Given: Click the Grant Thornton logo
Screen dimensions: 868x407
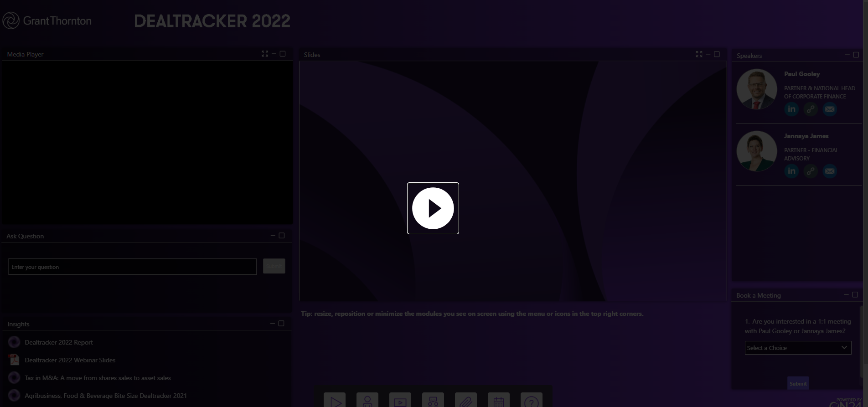Looking at the screenshot, I should [47, 21].
